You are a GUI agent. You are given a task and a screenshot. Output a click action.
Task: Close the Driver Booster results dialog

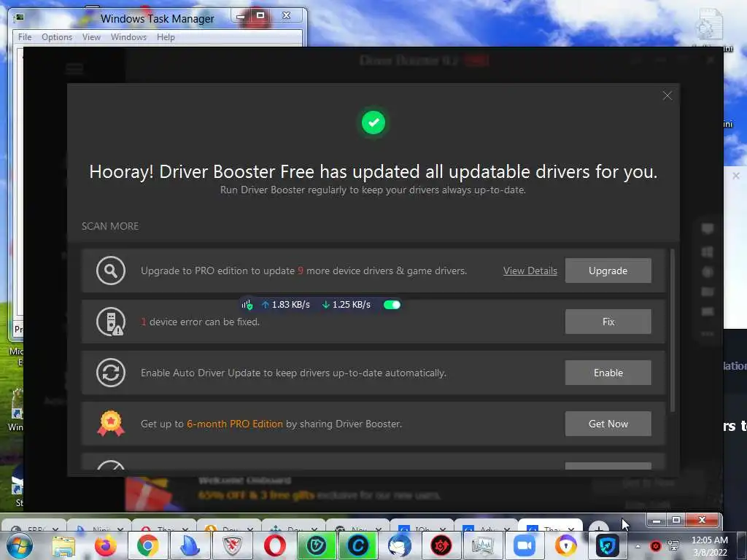pos(667,96)
